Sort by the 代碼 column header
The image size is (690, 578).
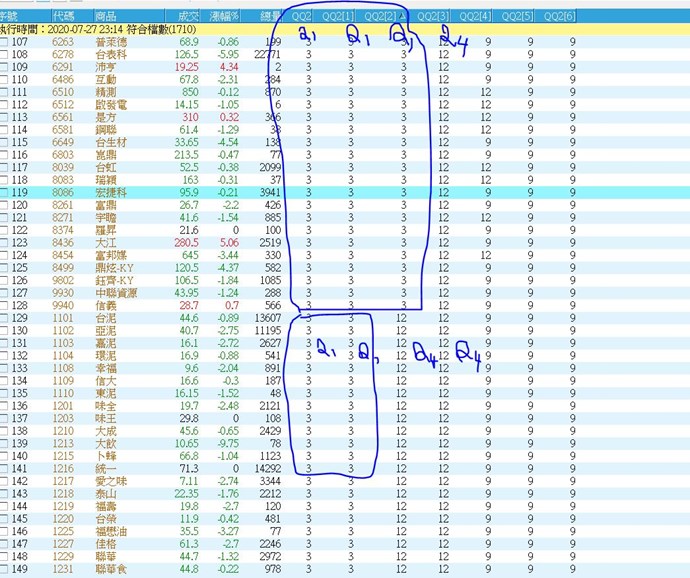point(62,17)
